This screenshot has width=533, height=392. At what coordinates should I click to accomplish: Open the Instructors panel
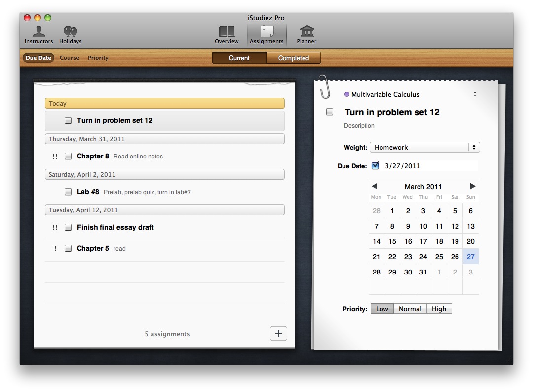coord(38,34)
